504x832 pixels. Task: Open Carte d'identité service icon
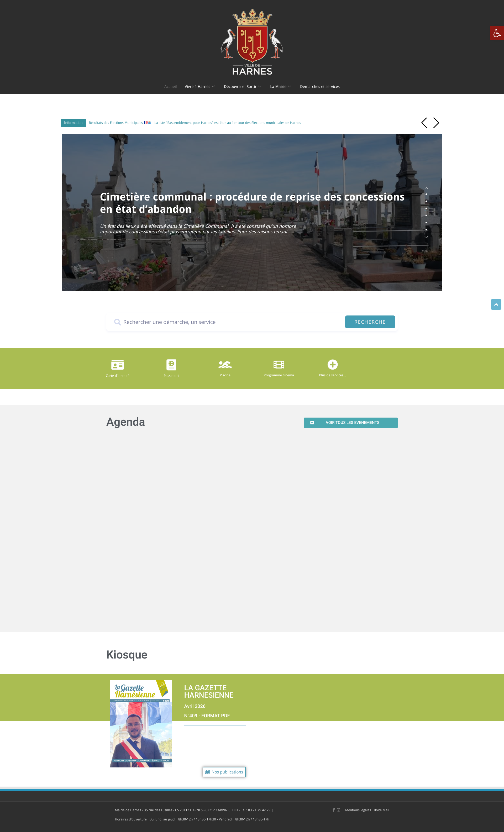117,365
